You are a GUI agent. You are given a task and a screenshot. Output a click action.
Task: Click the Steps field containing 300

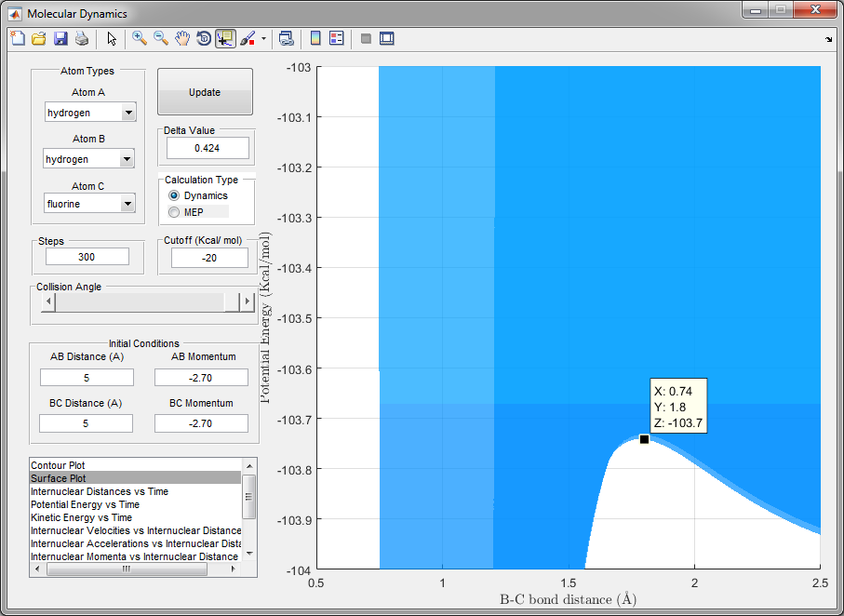[87, 257]
